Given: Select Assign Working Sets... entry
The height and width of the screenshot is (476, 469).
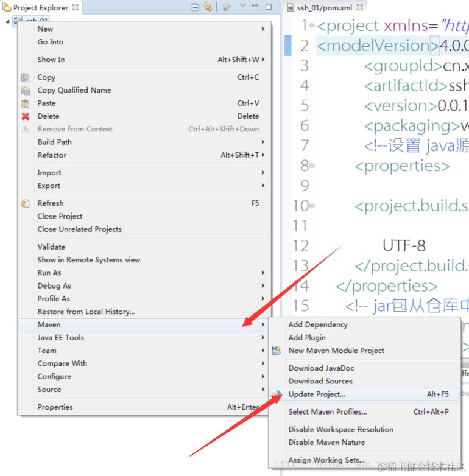Looking at the screenshot, I should [x=364, y=460].
